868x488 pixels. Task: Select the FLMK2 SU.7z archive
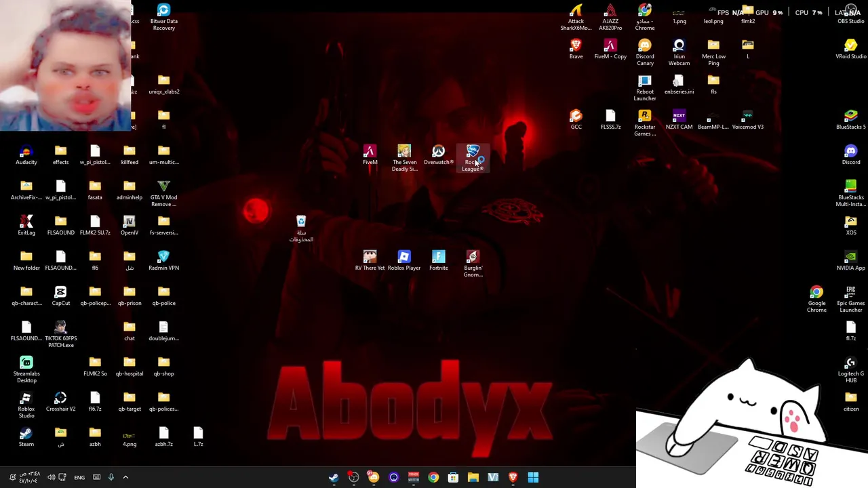click(95, 225)
